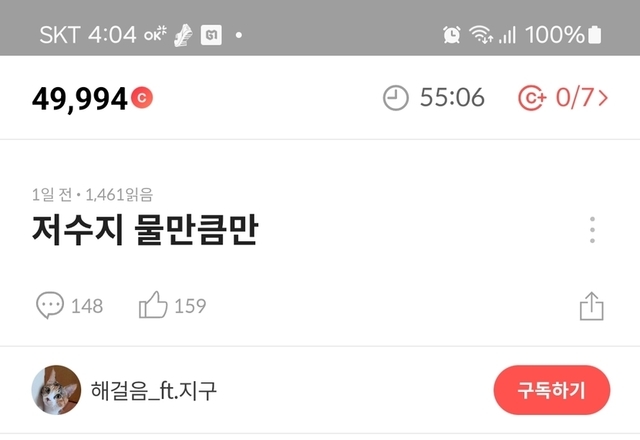
Task: Open the three-dot post options menu
Action: (x=592, y=230)
